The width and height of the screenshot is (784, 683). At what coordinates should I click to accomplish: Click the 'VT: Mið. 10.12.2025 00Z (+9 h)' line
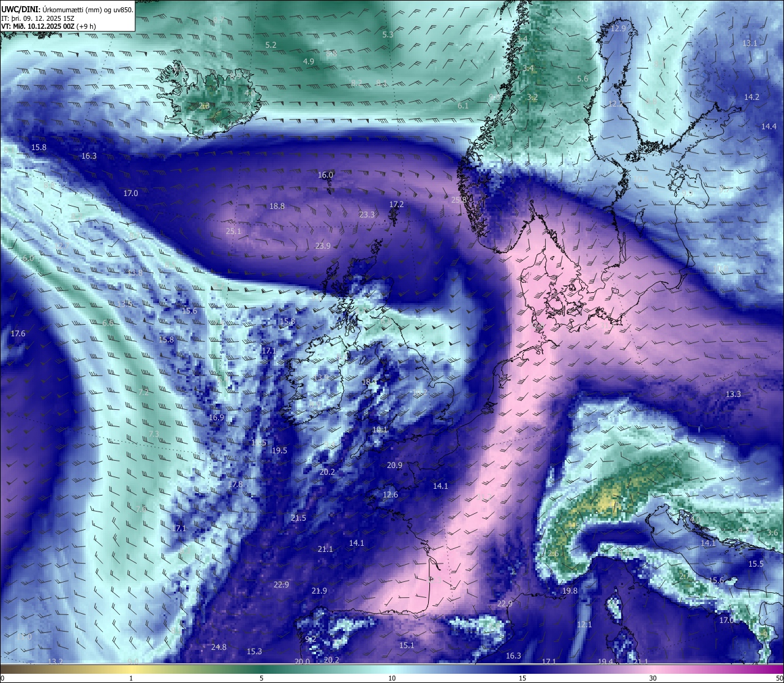pos(50,26)
